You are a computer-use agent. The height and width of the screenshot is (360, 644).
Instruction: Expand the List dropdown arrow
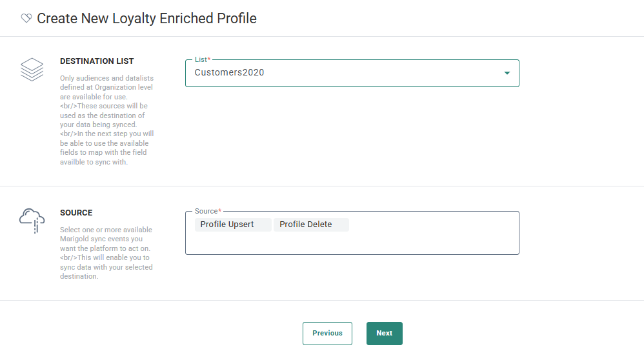click(507, 73)
